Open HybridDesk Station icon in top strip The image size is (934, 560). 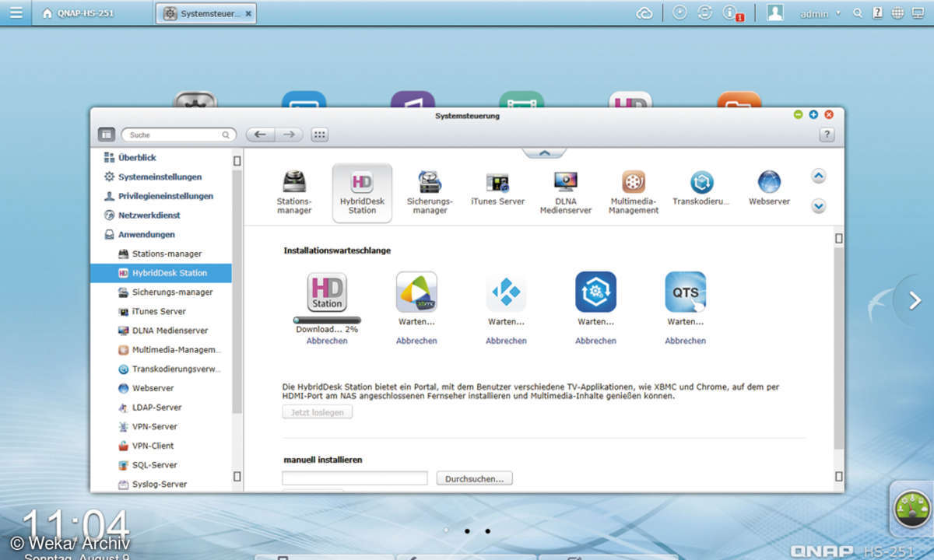tap(362, 193)
